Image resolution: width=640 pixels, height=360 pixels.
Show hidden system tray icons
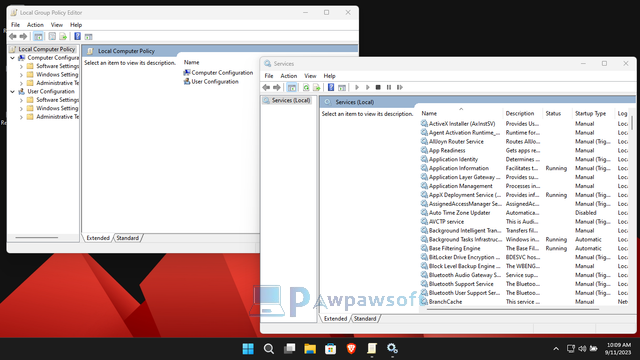[556, 349]
